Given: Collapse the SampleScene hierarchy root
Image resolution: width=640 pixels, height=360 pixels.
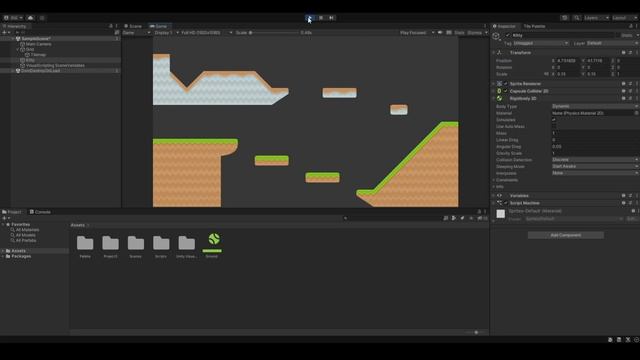Looking at the screenshot, I should [x=13, y=38].
